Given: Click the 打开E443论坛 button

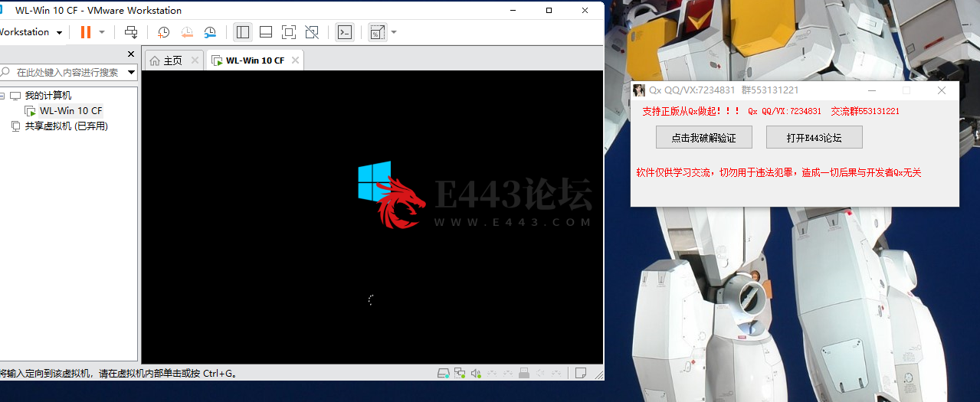Looking at the screenshot, I should click(x=814, y=138).
